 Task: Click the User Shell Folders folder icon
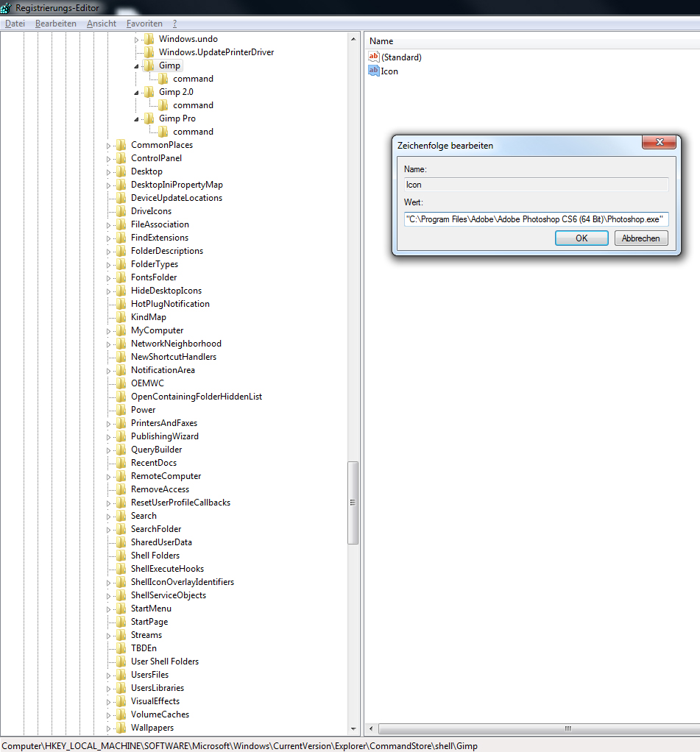(x=121, y=661)
